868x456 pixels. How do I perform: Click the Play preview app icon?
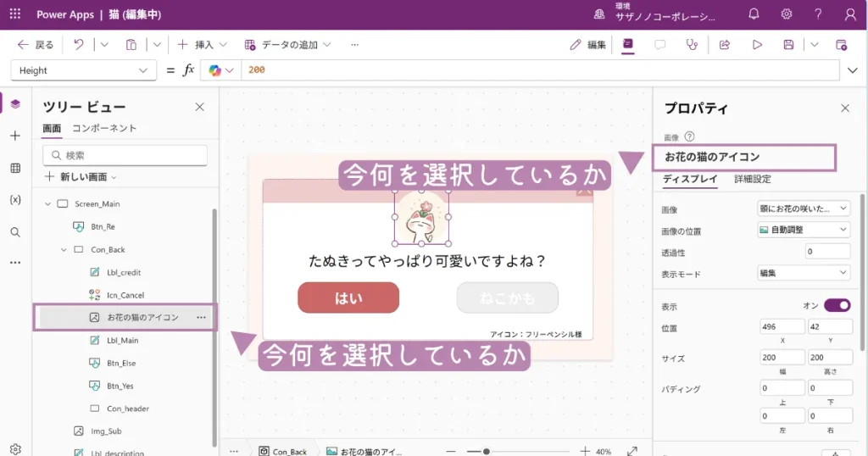pyautogui.click(x=757, y=44)
